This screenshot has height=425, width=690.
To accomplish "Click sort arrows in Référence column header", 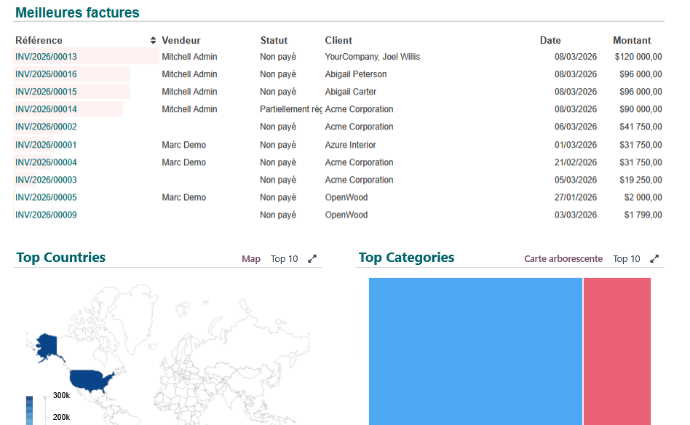I will (153, 40).
